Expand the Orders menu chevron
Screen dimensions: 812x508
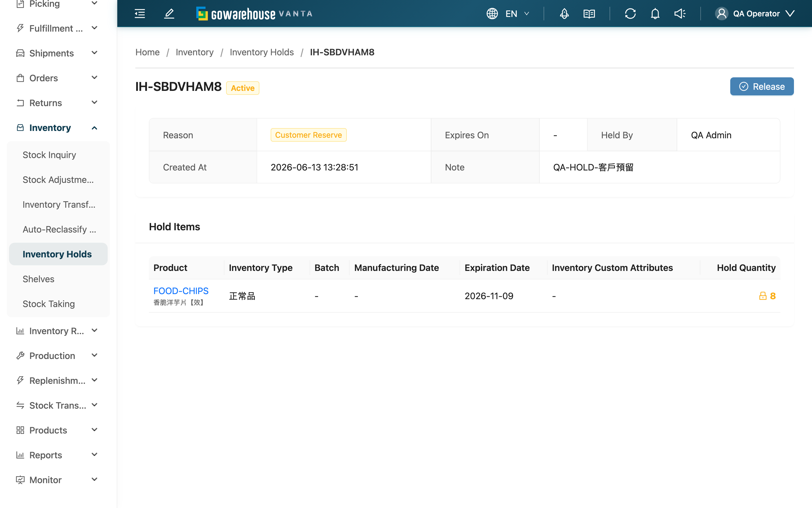94,78
